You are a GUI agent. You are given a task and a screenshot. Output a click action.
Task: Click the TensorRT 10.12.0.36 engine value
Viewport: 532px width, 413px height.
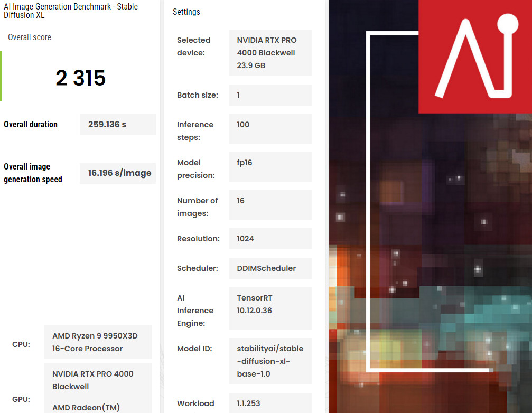coord(270,308)
